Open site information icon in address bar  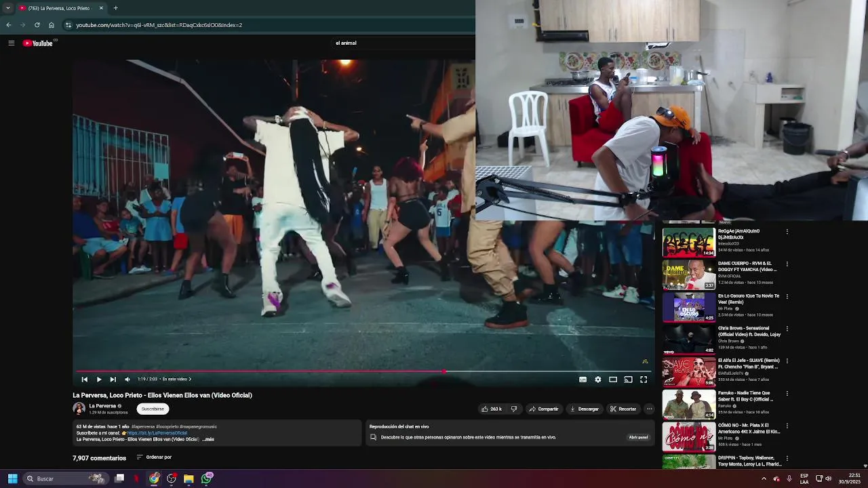(68, 25)
